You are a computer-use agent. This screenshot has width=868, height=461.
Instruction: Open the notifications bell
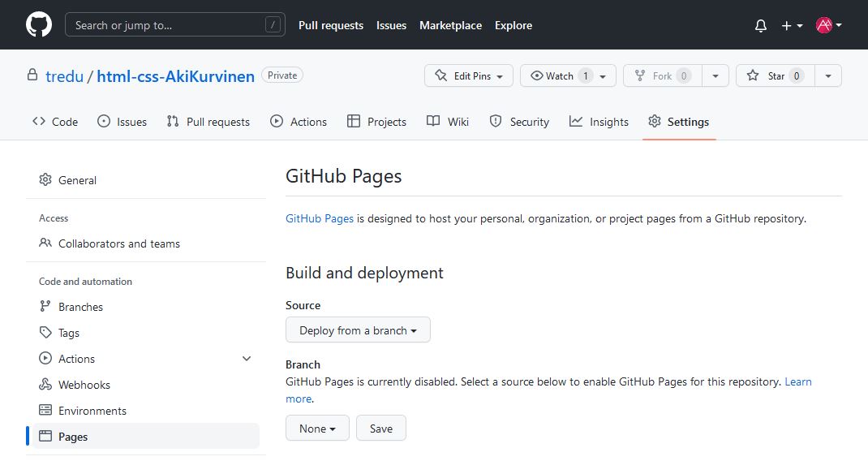pos(761,25)
